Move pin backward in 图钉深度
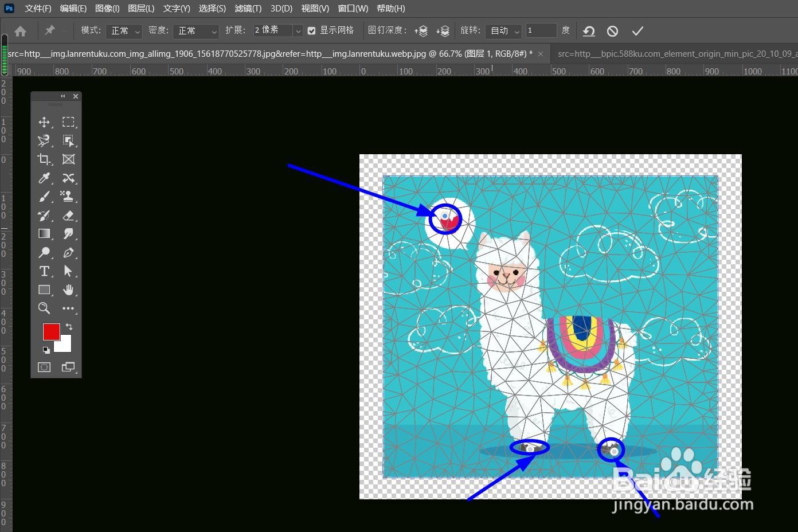This screenshot has height=532, width=798. click(443, 31)
